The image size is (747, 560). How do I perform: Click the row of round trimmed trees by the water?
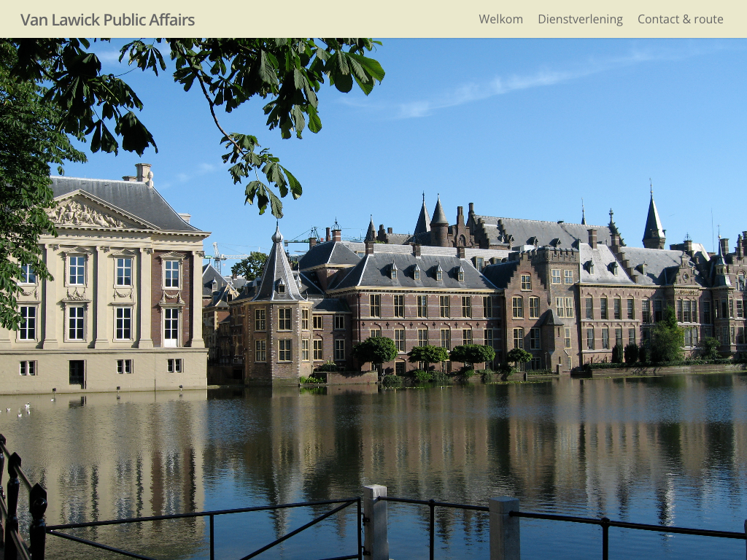[x=438, y=355]
